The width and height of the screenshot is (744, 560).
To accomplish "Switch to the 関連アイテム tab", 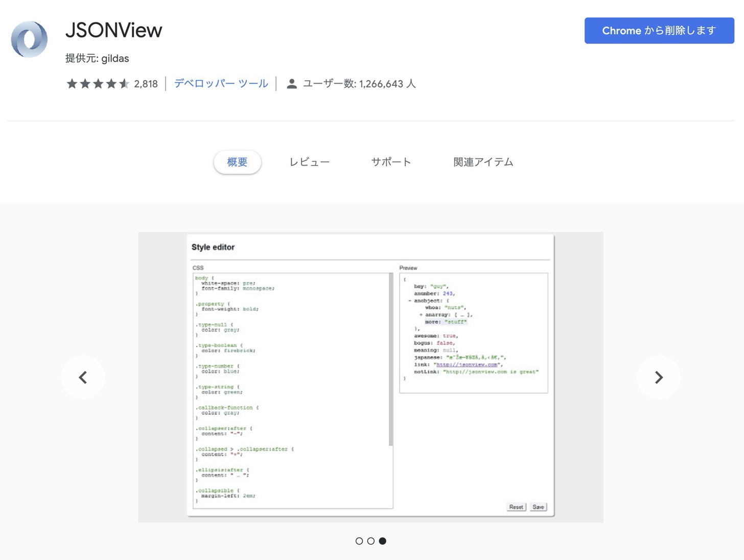I will [483, 162].
